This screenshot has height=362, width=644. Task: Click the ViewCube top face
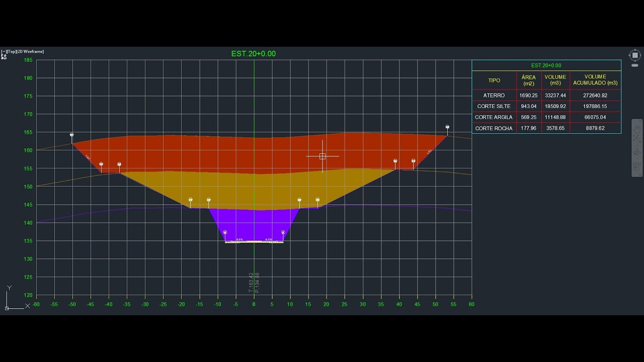(635, 55)
